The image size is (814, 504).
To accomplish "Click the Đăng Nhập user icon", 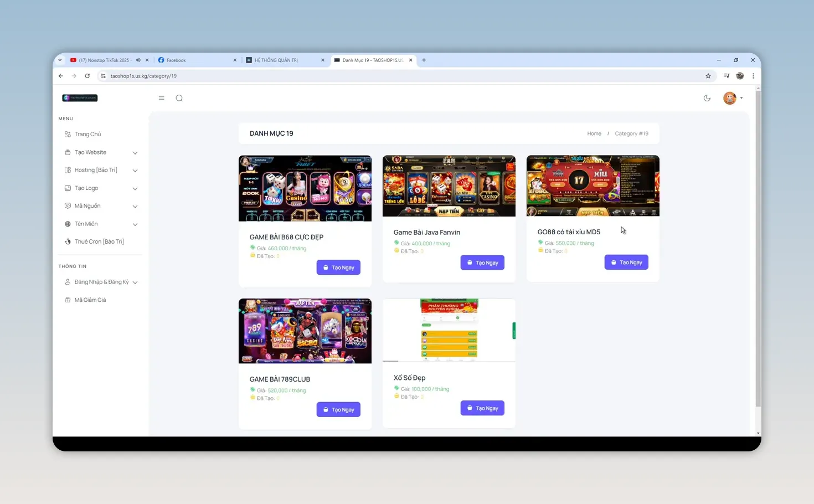I will pyautogui.click(x=68, y=282).
